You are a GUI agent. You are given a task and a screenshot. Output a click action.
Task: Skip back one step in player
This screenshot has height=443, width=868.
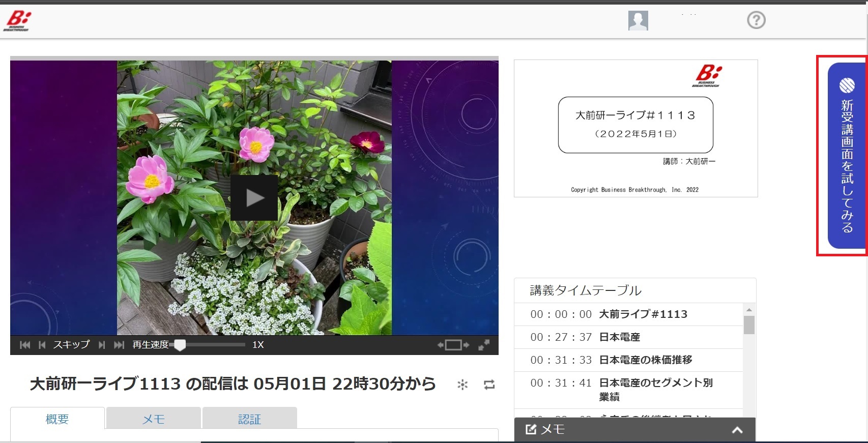click(x=42, y=345)
